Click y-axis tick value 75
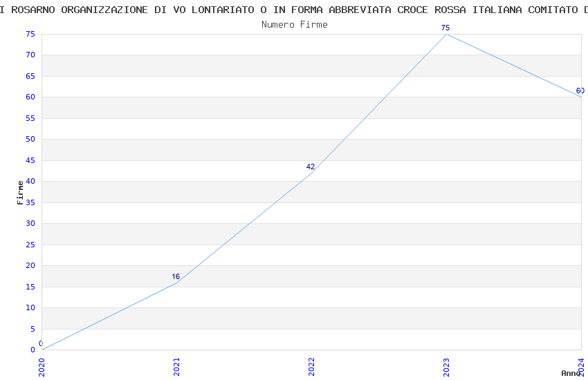 (x=30, y=34)
